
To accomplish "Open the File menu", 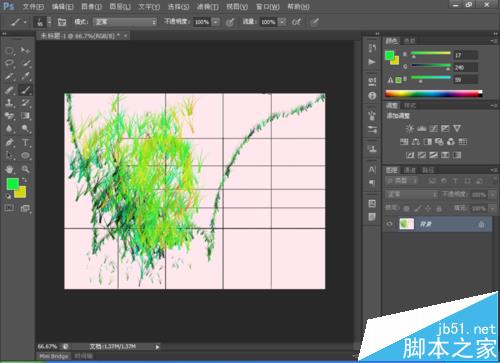I will pos(33,6).
